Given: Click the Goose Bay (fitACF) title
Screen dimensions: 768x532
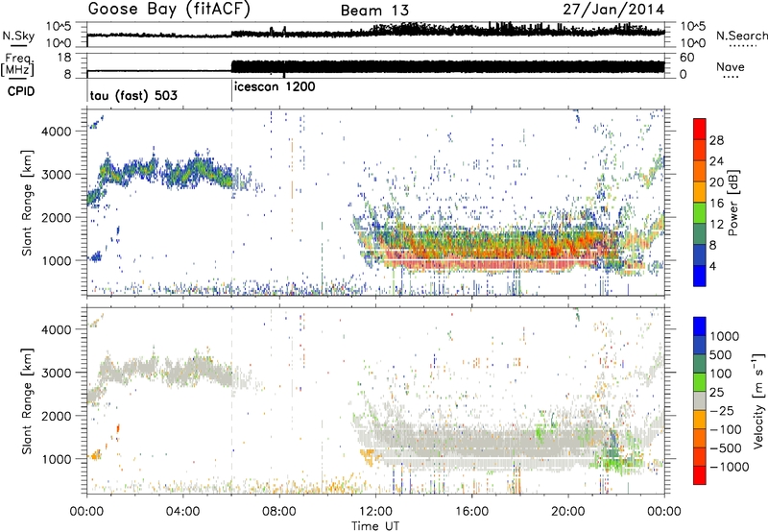Looking at the screenshot, I should click(x=169, y=10).
